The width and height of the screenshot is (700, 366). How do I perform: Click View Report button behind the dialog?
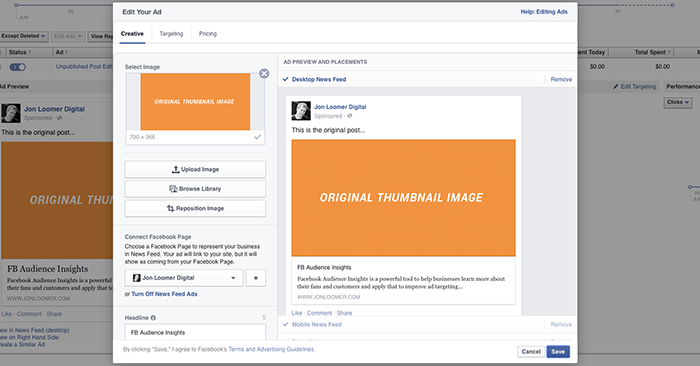101,36
